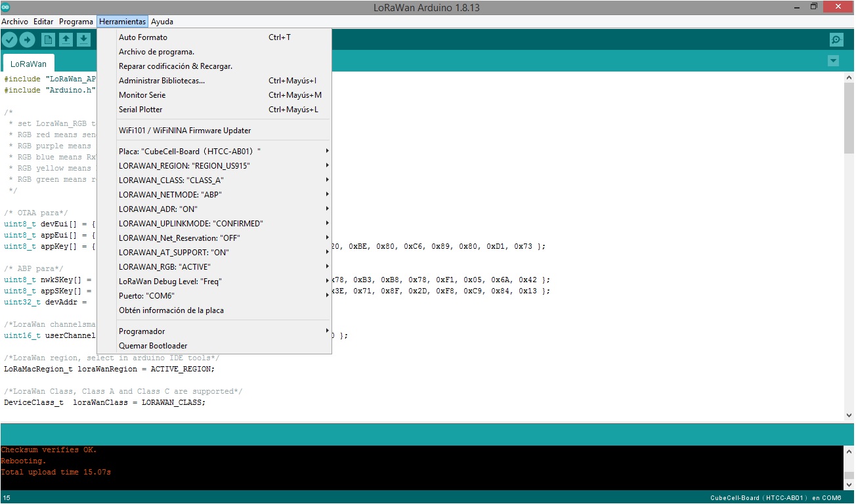Image resolution: width=856 pixels, height=504 pixels.
Task: Click the loraWanClass = LORAWAN_CLASS line
Action: coord(104,402)
